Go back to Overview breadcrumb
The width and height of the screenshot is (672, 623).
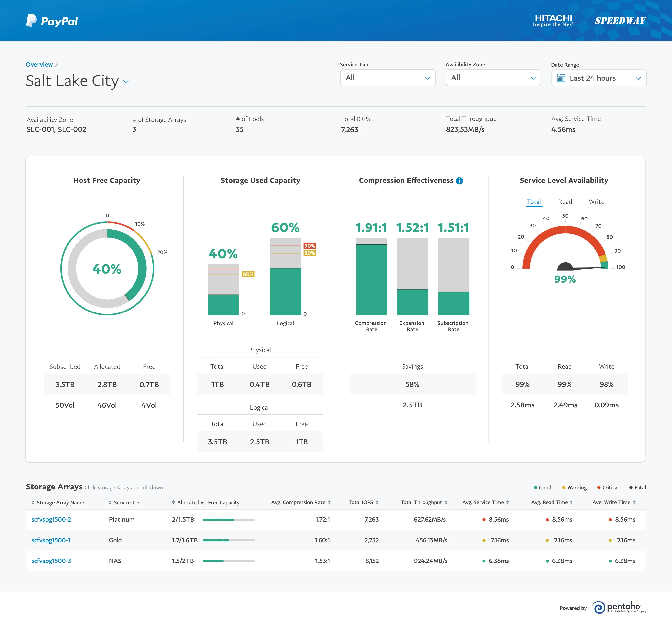39,64
